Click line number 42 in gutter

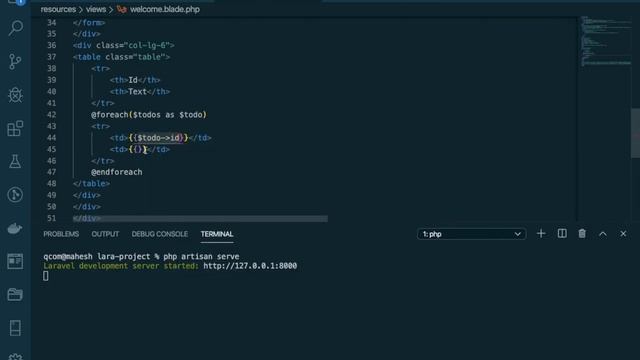point(51,115)
